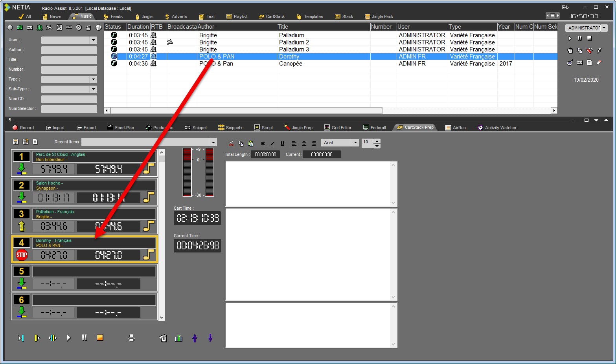This screenshot has height=364, width=616.
Task: Click the padlock filter icon
Action: 88,27
